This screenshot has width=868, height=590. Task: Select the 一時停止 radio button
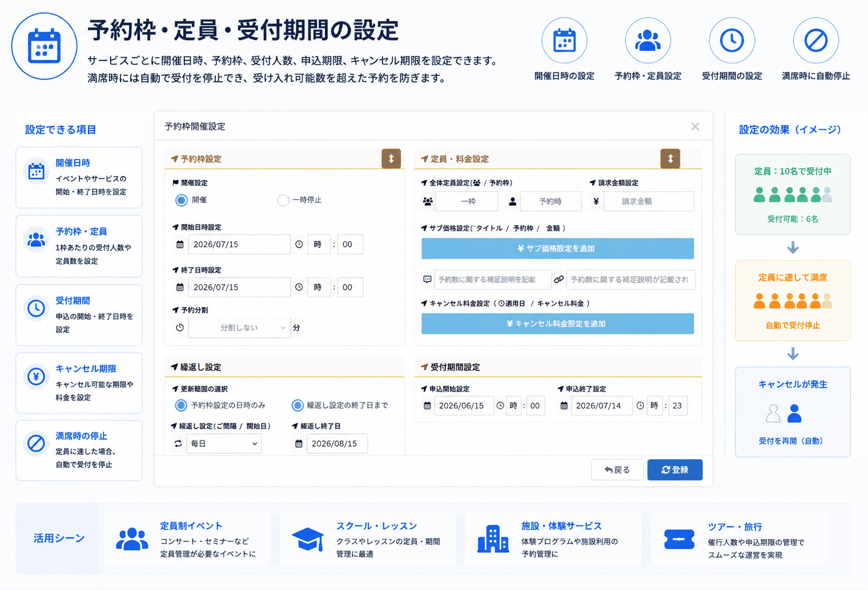[x=283, y=200]
